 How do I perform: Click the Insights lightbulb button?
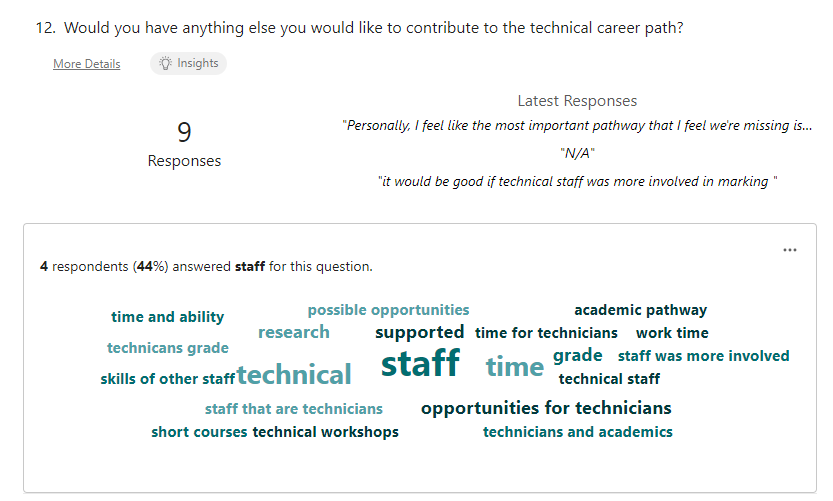189,63
